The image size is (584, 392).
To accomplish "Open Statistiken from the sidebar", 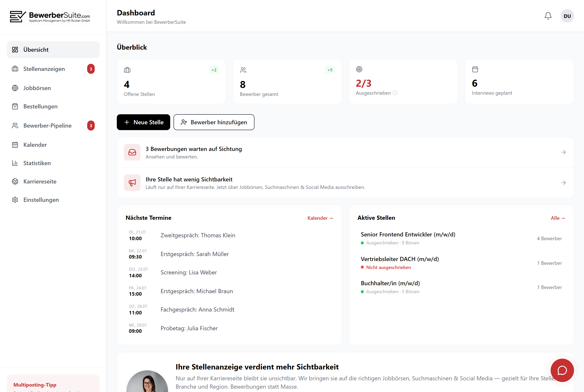I will click(x=53, y=163).
